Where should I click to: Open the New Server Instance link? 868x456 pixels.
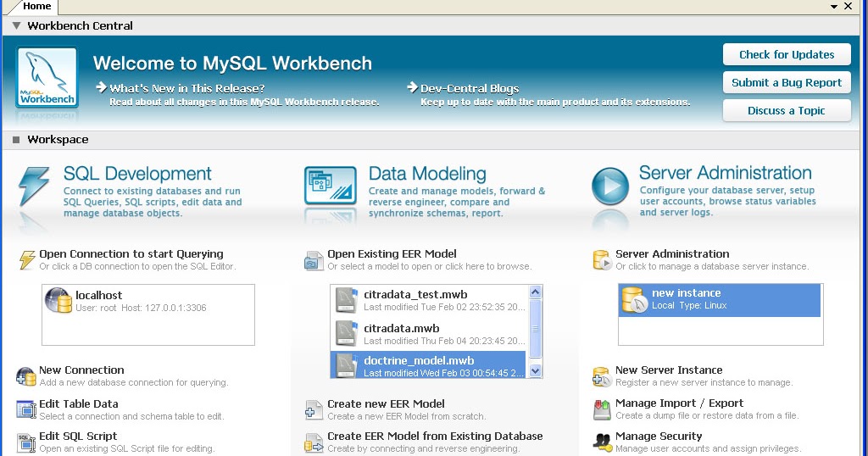pos(669,370)
